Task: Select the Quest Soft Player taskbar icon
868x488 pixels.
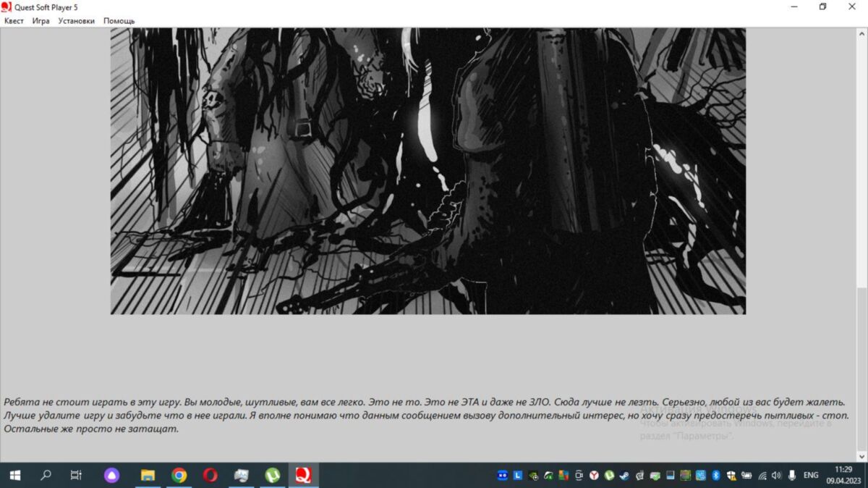Action: (302, 476)
